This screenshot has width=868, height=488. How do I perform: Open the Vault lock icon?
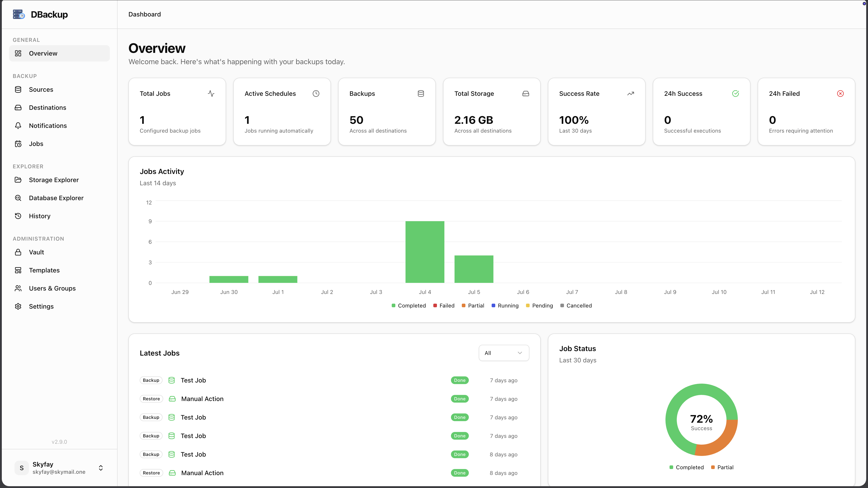(18, 252)
